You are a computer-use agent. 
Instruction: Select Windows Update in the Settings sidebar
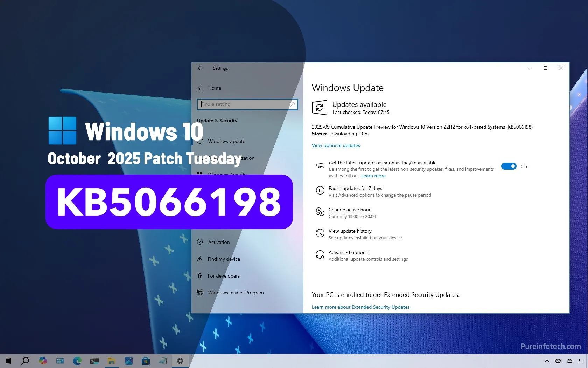click(x=226, y=141)
